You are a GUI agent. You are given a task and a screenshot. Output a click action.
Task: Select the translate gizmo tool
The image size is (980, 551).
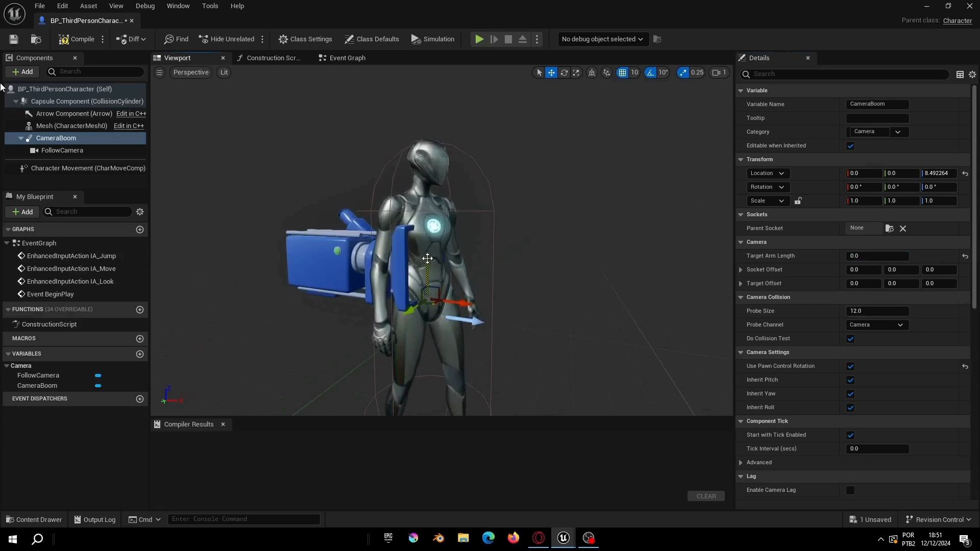(x=551, y=72)
